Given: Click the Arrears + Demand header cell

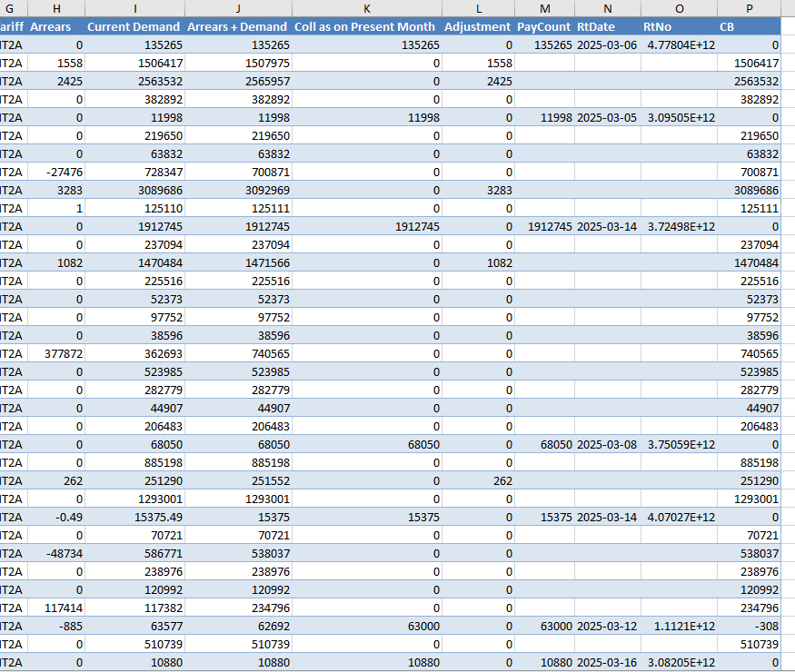Looking at the screenshot, I should (x=238, y=27).
